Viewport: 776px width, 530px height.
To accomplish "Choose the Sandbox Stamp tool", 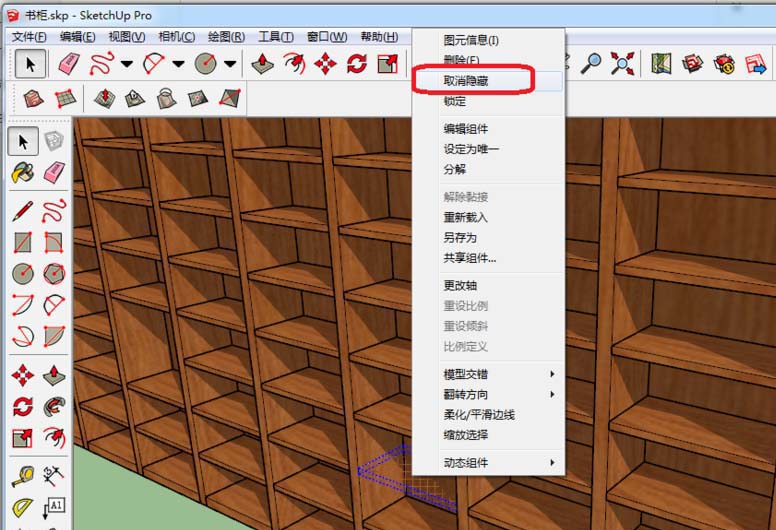I will [x=135, y=98].
